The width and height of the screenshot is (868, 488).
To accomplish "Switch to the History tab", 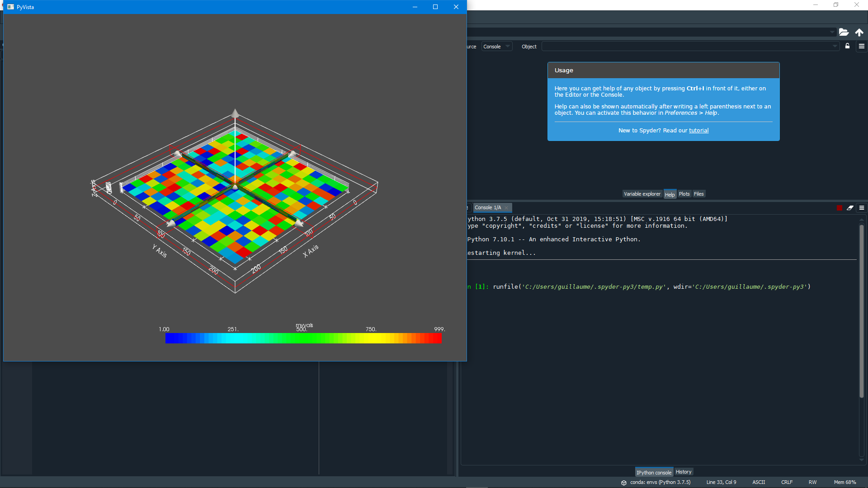I will point(684,472).
